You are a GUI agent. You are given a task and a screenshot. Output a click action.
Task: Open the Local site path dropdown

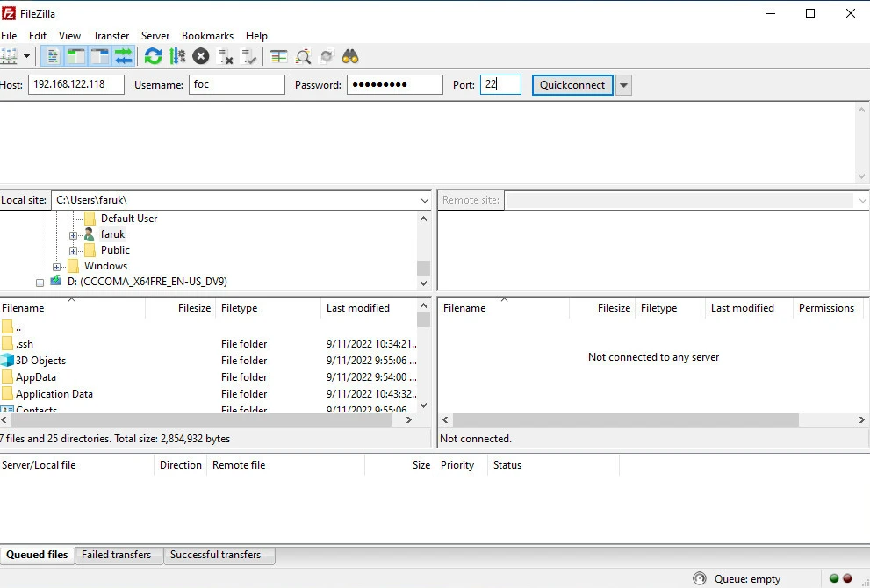(x=424, y=200)
